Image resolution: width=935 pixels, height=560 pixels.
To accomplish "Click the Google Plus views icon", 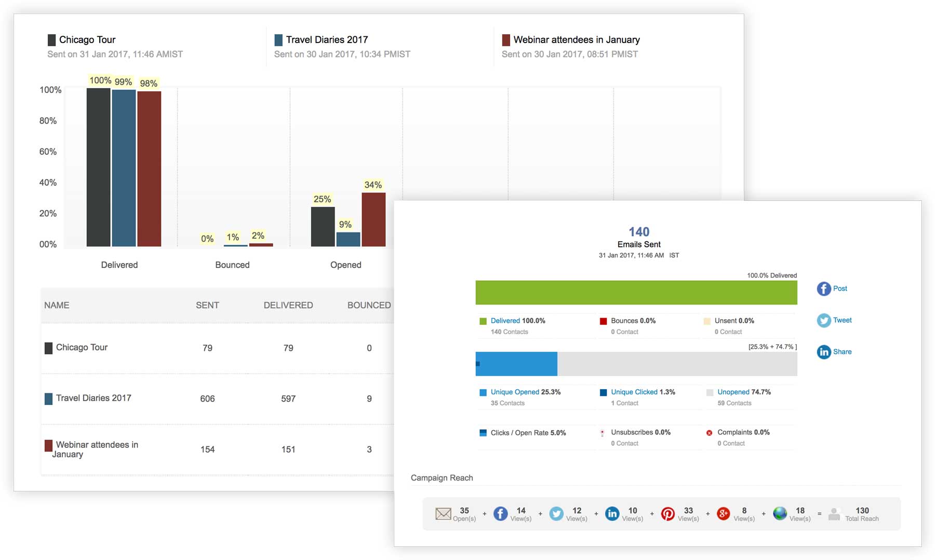I will pyautogui.click(x=724, y=514).
